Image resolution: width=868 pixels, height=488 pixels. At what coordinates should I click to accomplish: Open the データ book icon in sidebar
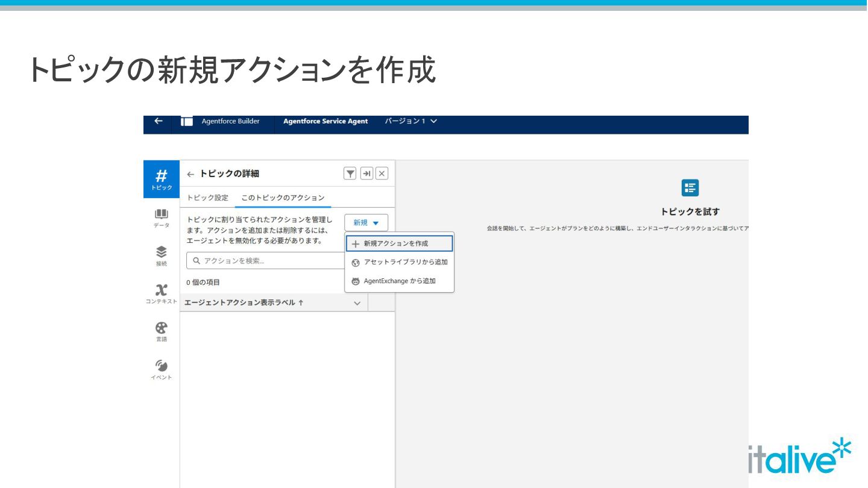pyautogui.click(x=161, y=217)
